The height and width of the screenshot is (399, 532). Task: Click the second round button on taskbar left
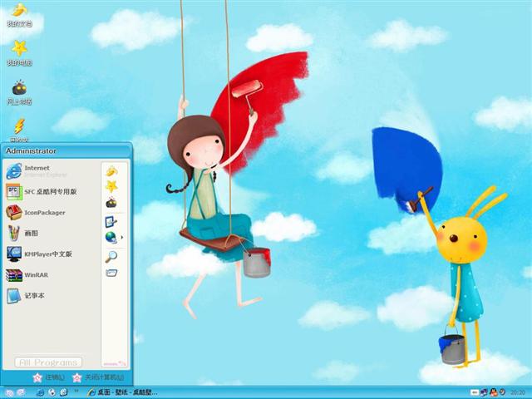(21, 392)
